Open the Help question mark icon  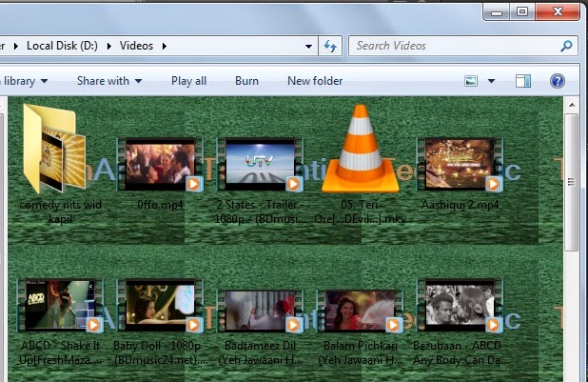pos(558,81)
